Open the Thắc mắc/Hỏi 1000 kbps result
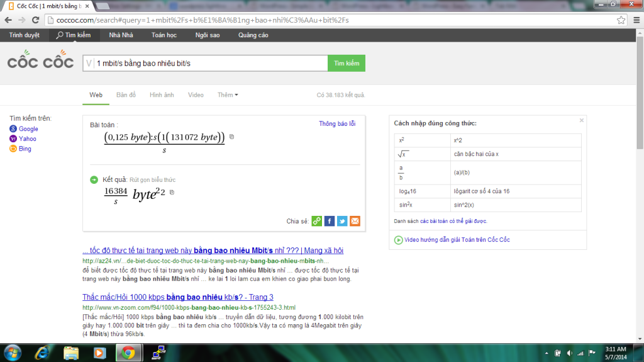 click(178, 297)
